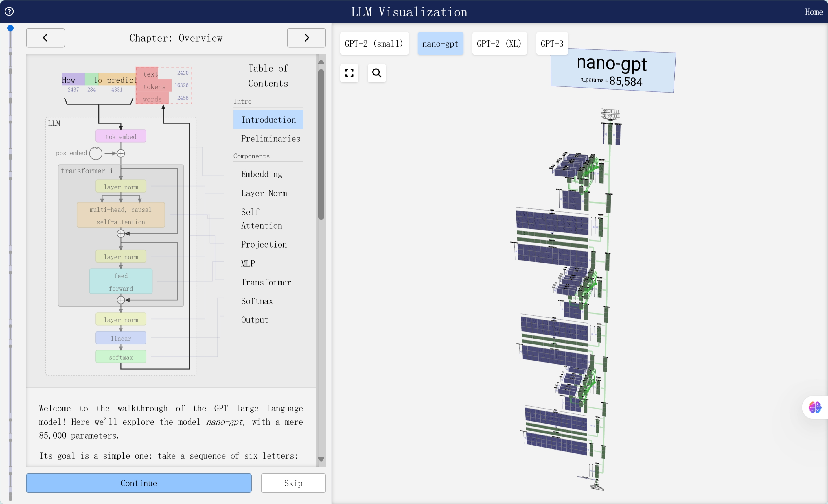The image size is (828, 504).
Task: Click the 'Table of Contents' heading
Action: (268, 75)
